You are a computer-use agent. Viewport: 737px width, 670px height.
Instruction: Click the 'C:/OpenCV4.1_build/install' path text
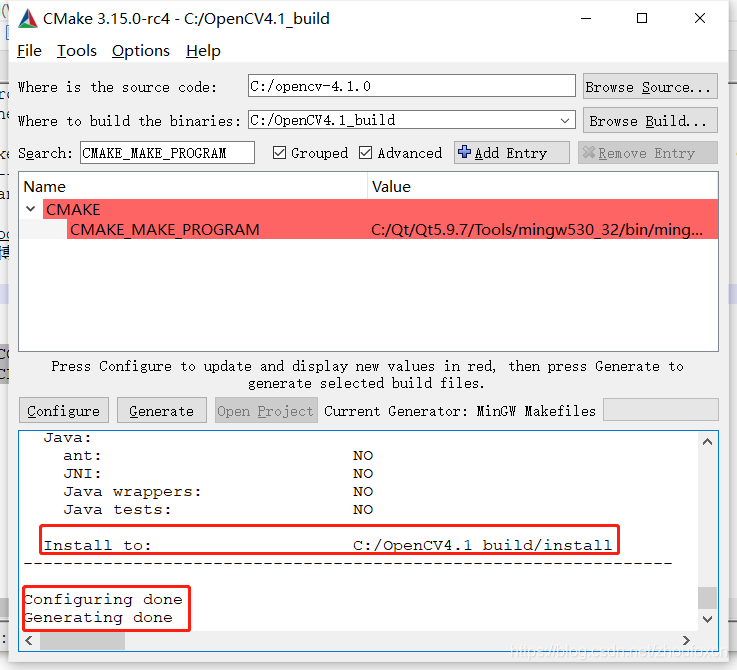pos(482,545)
